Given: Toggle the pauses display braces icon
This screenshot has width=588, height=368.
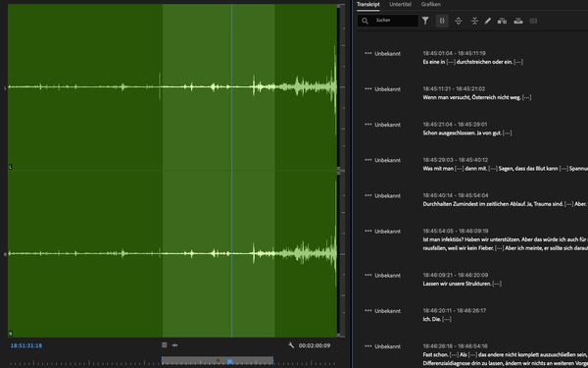Looking at the screenshot, I should pyautogui.click(x=442, y=21).
